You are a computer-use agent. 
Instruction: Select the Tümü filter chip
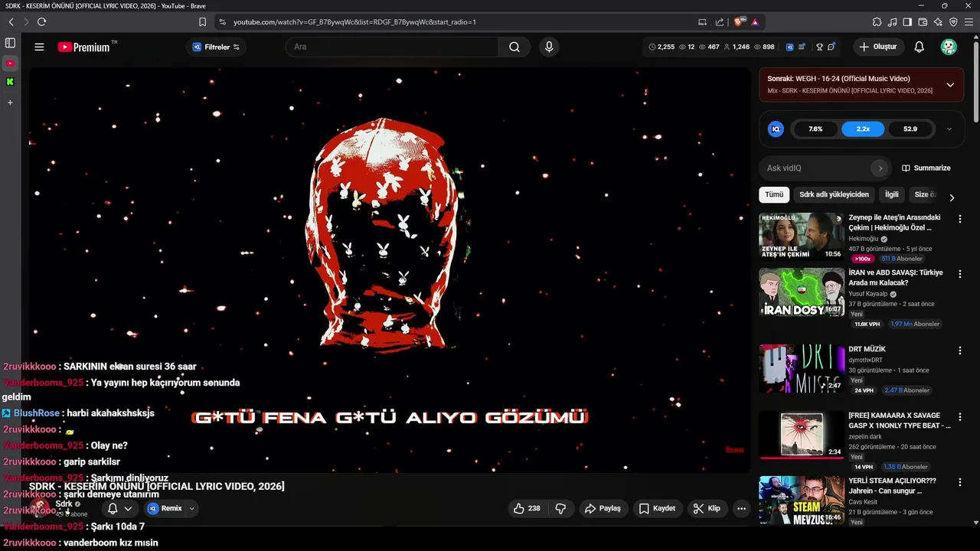click(x=774, y=194)
